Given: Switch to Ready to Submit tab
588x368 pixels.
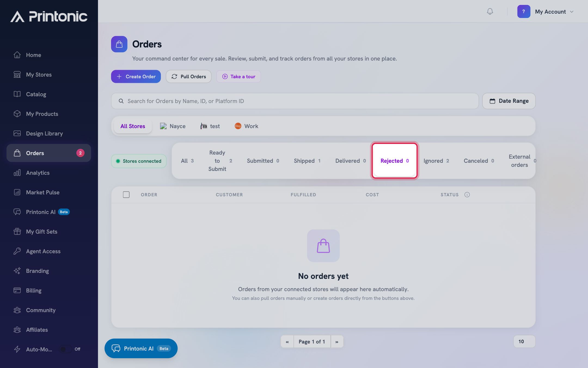Looking at the screenshot, I should point(220,161).
